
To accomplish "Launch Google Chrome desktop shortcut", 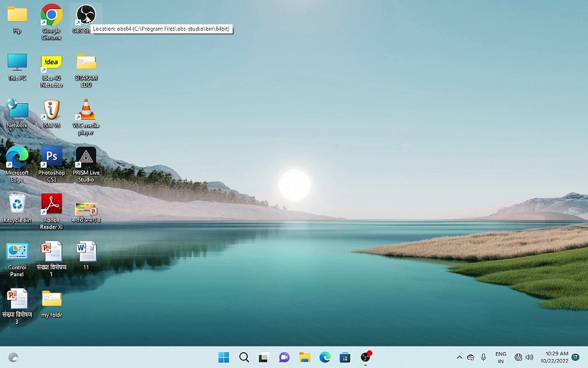I will [52, 15].
